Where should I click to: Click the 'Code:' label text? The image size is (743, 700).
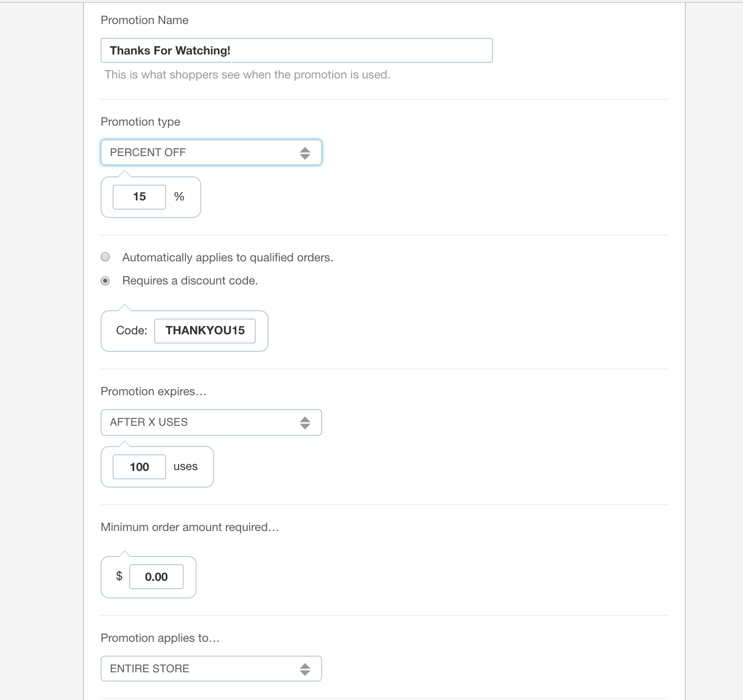[132, 331]
